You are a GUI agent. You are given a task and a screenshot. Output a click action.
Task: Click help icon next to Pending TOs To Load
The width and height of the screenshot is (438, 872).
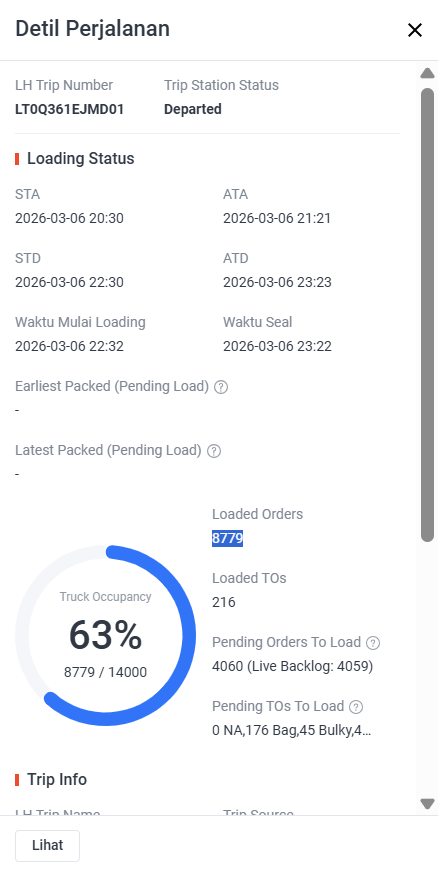coord(356,707)
